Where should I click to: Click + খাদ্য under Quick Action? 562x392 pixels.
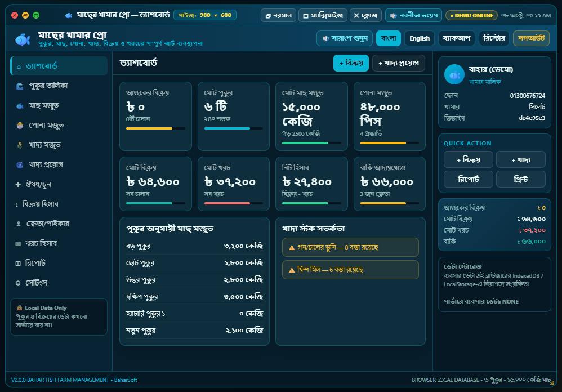click(521, 159)
